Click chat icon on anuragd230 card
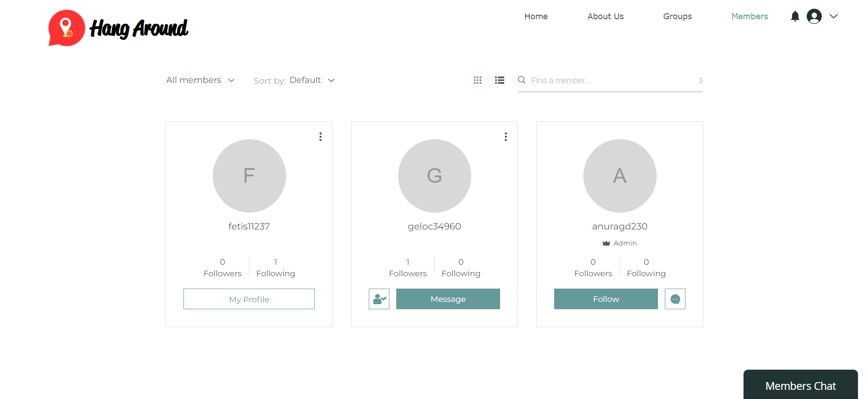 [x=675, y=299]
